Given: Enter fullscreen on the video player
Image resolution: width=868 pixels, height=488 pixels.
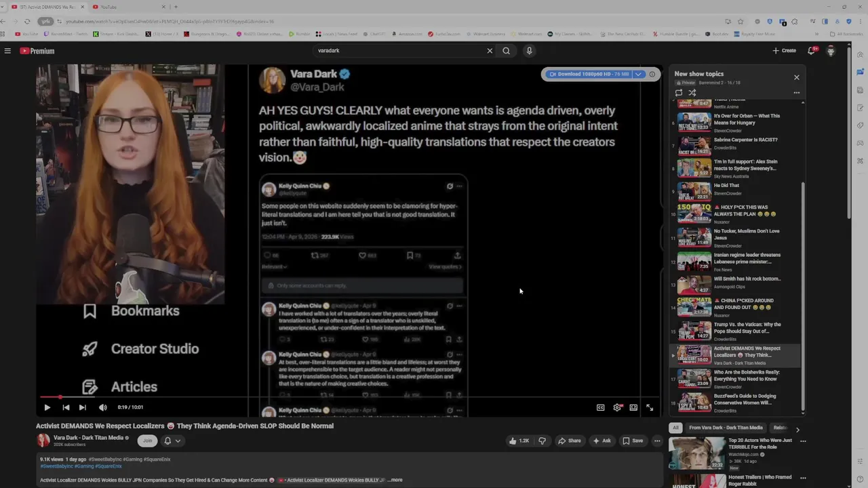Looking at the screenshot, I should tap(650, 407).
